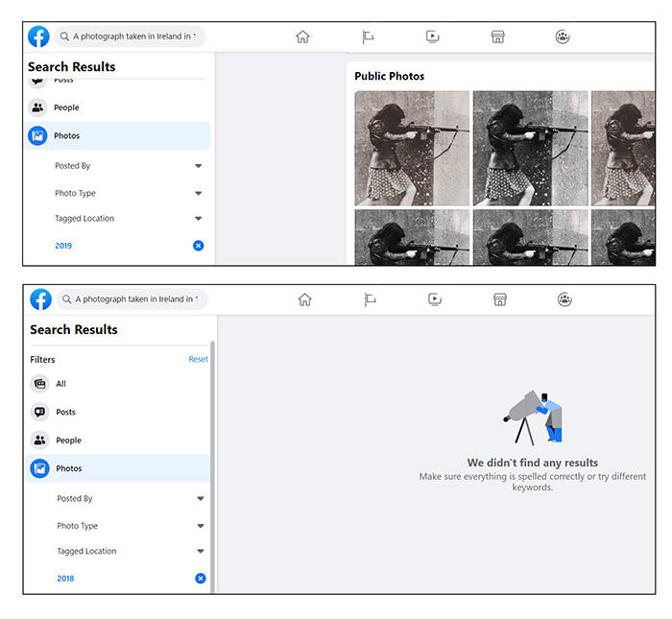Click Facebook logo in the 2018 screenshot
The width and height of the screenshot is (672, 619).
(x=40, y=299)
